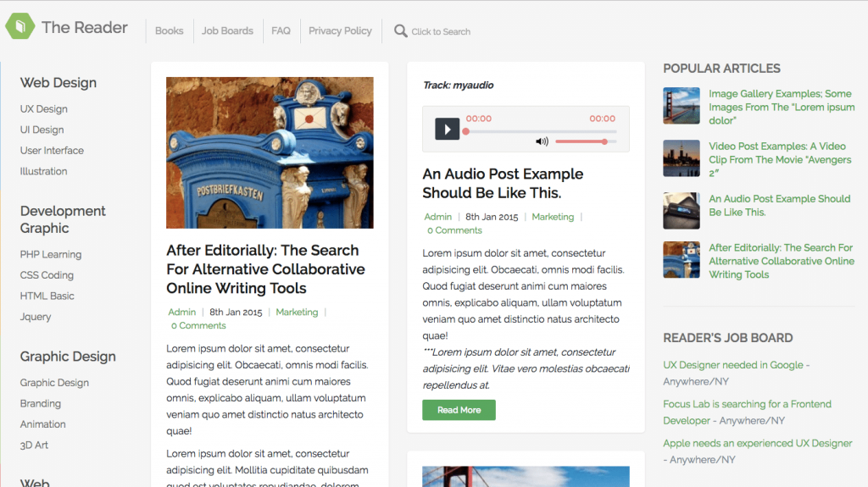Screen dimensions: 868x487
Task: Open 'An Audio Post Example' popular article
Action: tap(780, 205)
